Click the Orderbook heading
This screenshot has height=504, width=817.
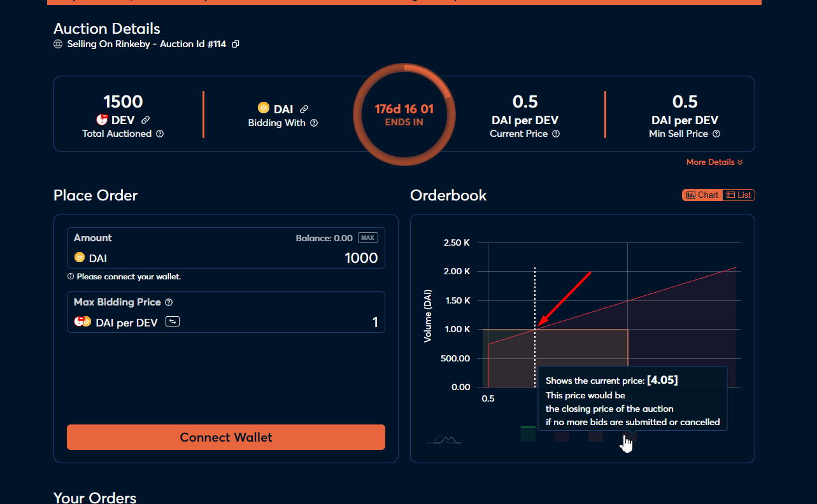click(448, 195)
